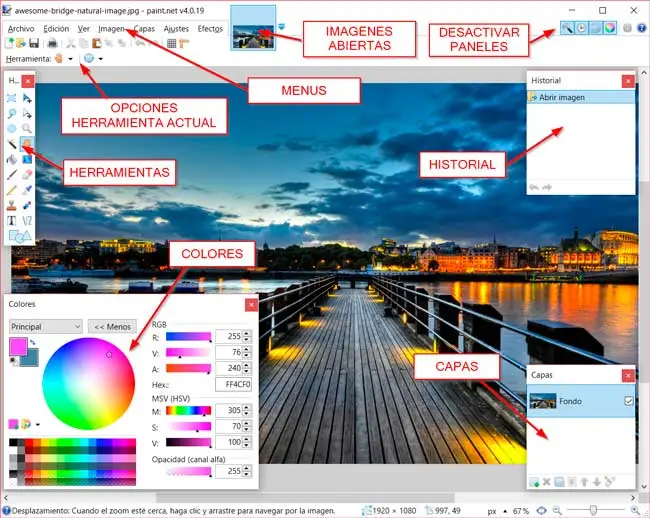Select the Paintbrush tool
Screen dimensions: 650x518
(12, 174)
